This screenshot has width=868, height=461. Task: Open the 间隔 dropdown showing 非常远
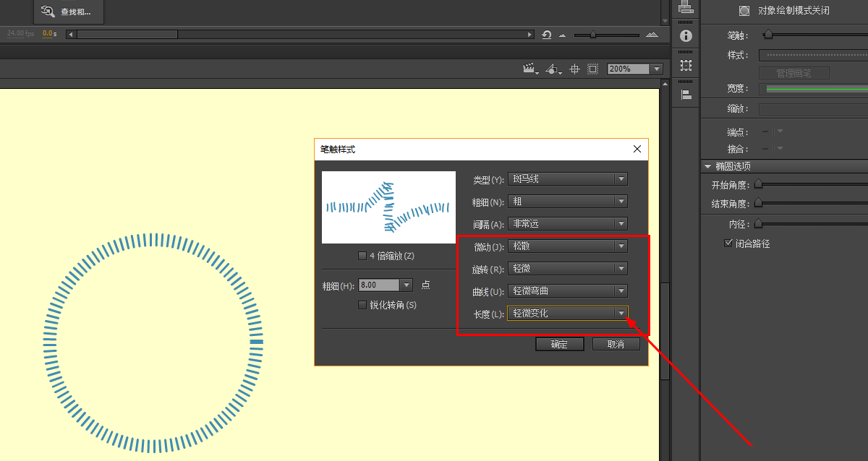point(567,224)
